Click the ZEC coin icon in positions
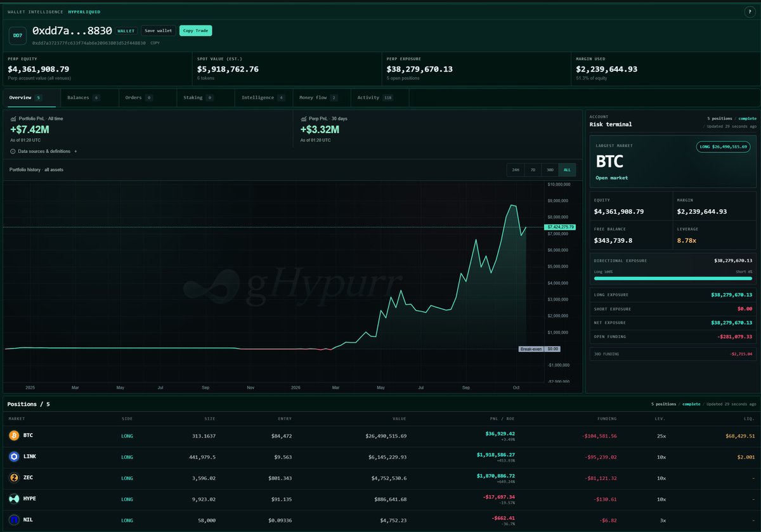Screen dimensions: 761x532 tap(14, 477)
